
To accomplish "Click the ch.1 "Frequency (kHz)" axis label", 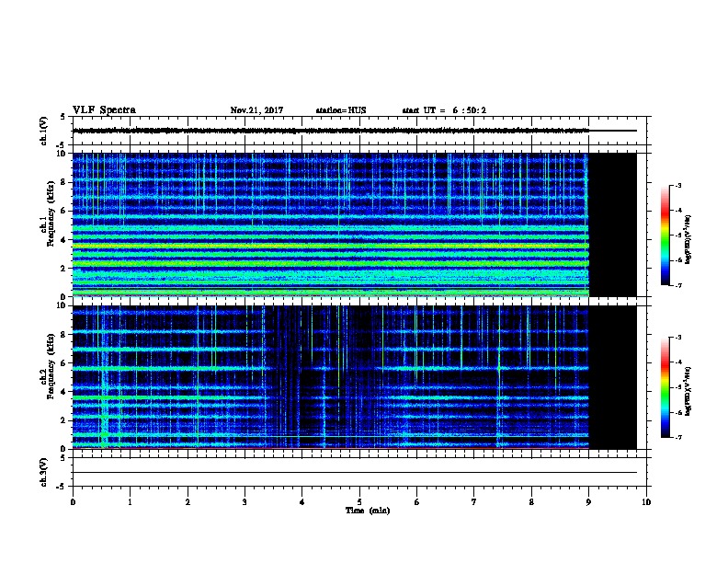I will pos(51,213).
